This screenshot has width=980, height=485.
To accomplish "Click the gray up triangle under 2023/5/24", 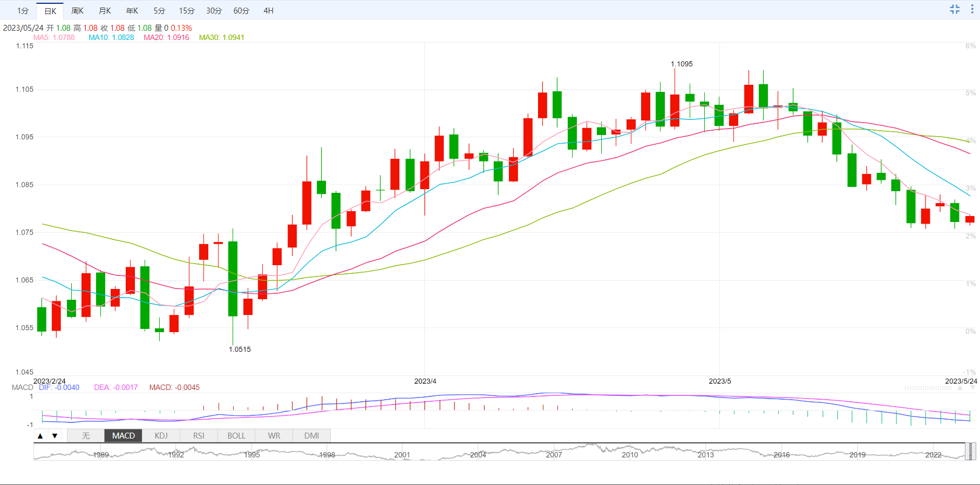I will click(x=959, y=388).
